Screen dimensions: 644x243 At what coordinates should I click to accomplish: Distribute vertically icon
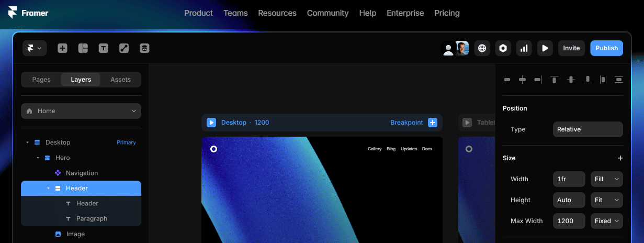point(619,80)
